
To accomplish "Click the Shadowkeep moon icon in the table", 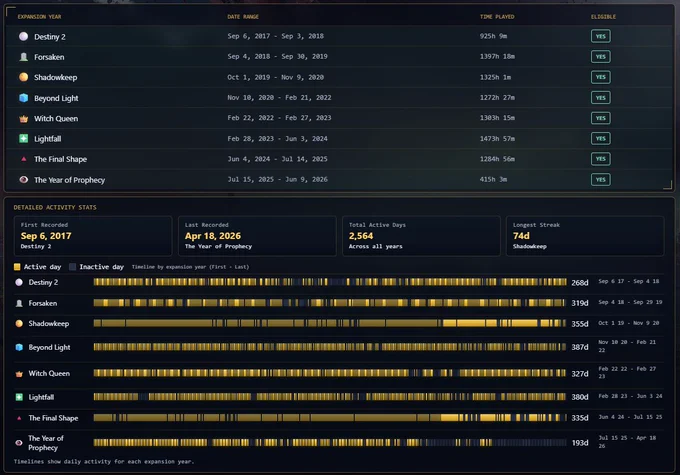I will point(23,77).
